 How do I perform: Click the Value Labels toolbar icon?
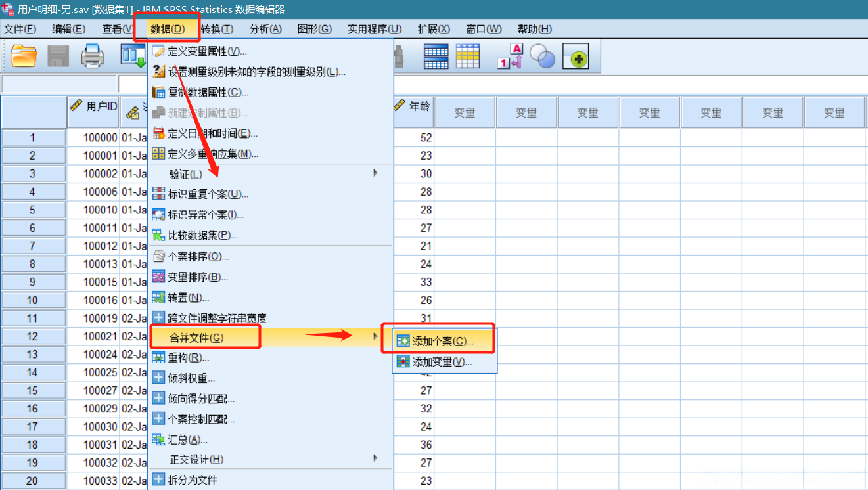pyautogui.click(x=510, y=56)
